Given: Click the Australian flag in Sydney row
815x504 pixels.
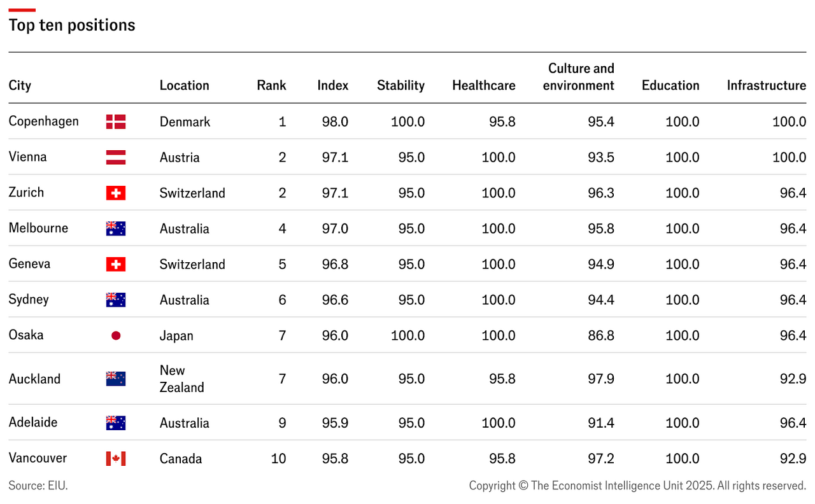Looking at the screenshot, I should 116,300.
